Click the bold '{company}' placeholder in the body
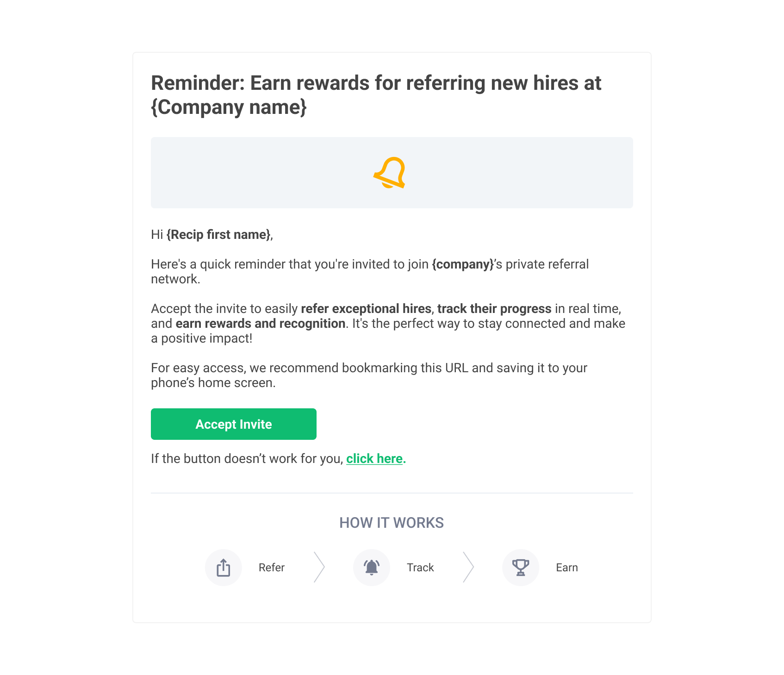The image size is (784, 675). tap(463, 264)
